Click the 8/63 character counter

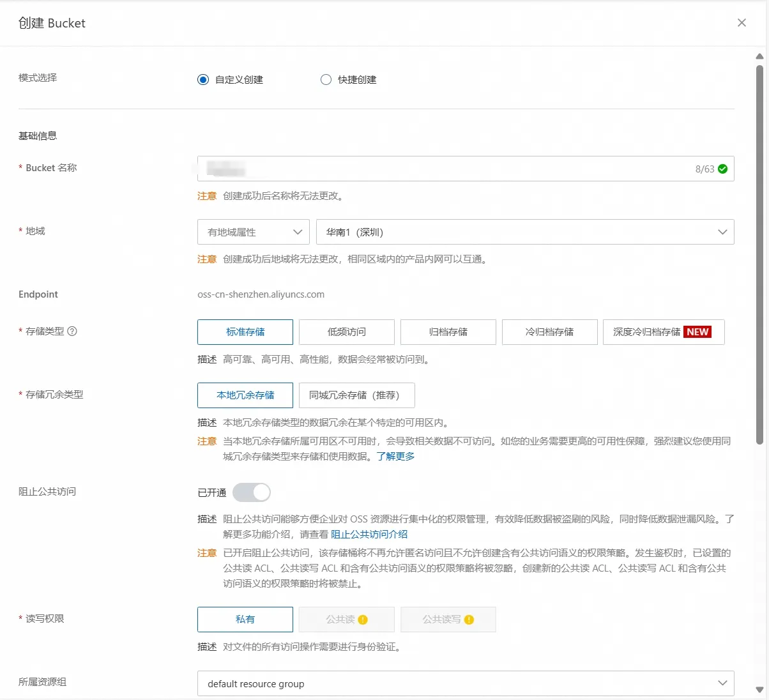(704, 169)
